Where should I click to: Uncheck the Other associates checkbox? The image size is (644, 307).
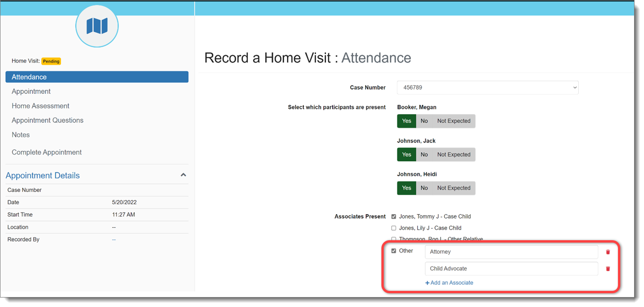(x=394, y=251)
